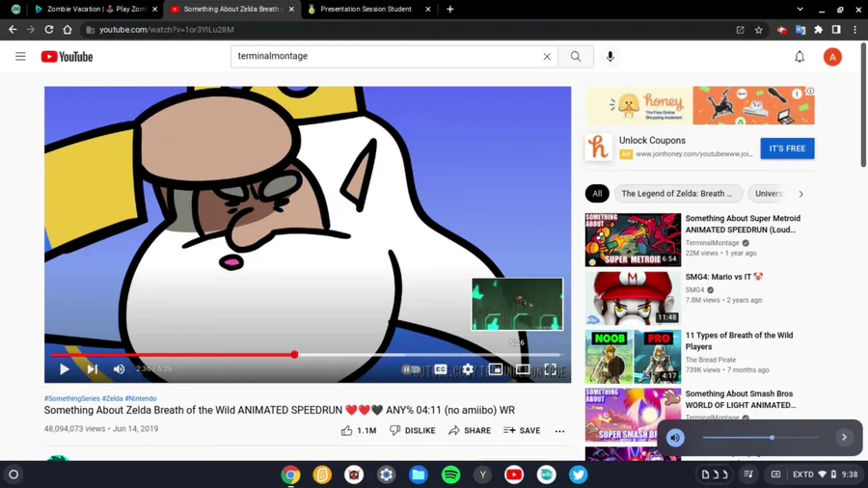Toggle the autoplay switch in player
This screenshot has width=868, height=488.
(x=411, y=369)
